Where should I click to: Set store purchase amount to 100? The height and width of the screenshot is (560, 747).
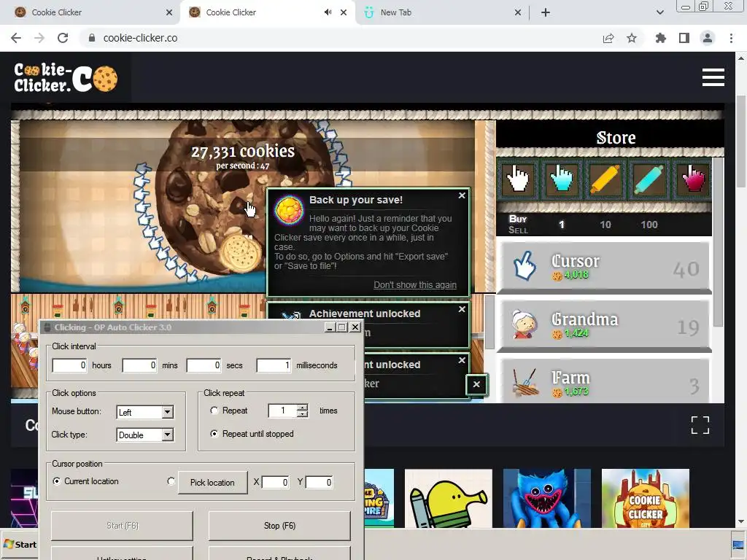coord(649,225)
